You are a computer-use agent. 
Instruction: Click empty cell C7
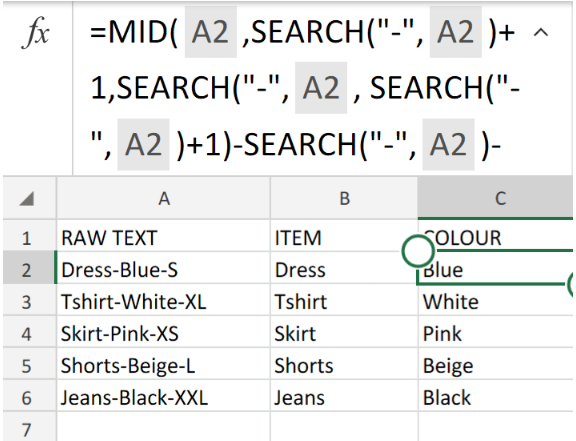(x=496, y=427)
